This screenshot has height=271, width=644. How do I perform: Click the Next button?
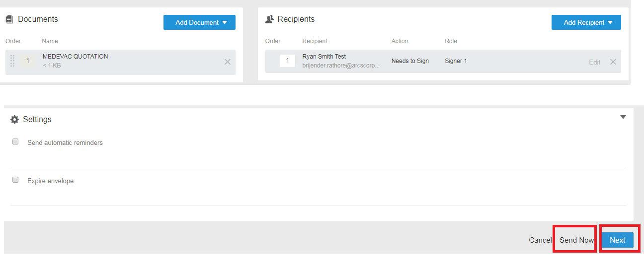tap(618, 240)
